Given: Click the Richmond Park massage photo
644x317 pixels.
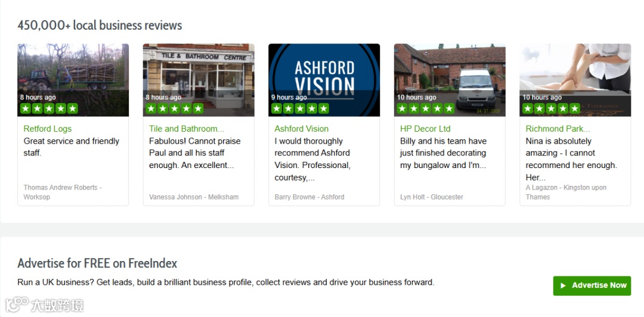Looking at the screenshot, I should click(x=575, y=80).
